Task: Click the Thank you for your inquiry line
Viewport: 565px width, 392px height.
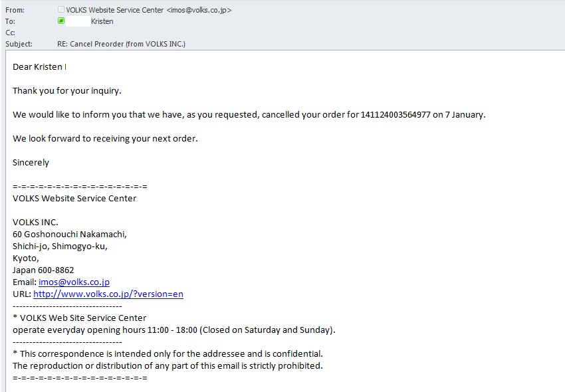Action: point(67,91)
